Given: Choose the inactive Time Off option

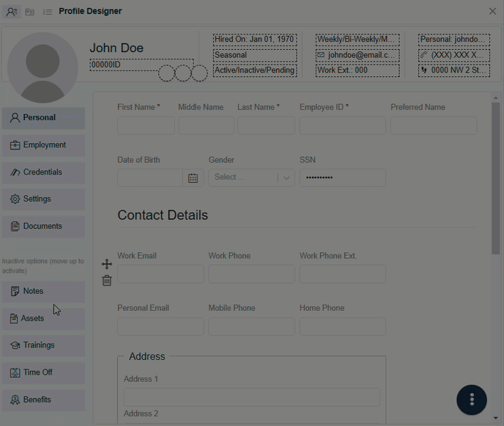Looking at the screenshot, I should 43,373.
